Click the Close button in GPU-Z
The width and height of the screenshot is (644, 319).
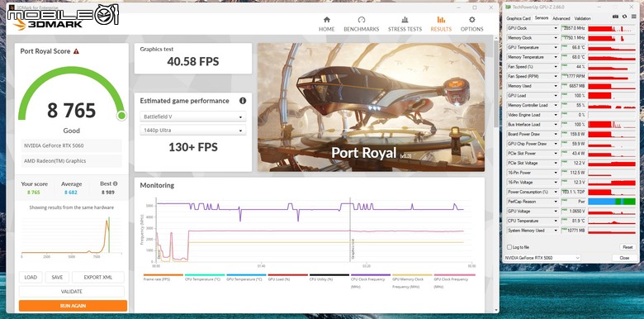tap(624, 258)
